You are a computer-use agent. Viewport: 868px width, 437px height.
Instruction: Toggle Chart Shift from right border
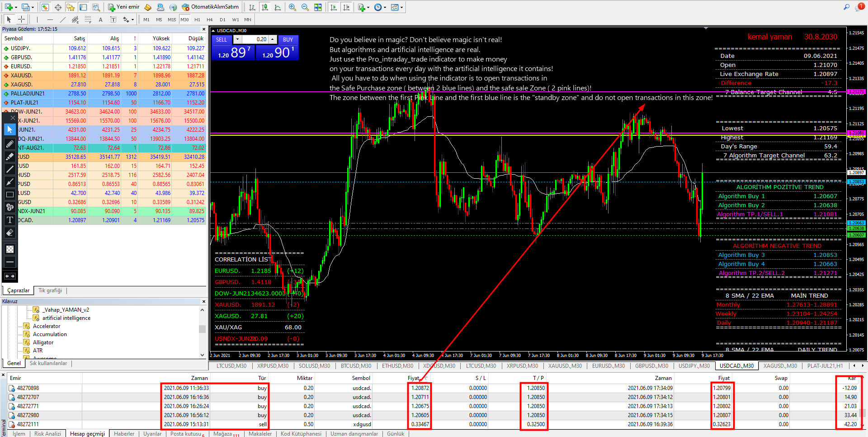[346, 7]
